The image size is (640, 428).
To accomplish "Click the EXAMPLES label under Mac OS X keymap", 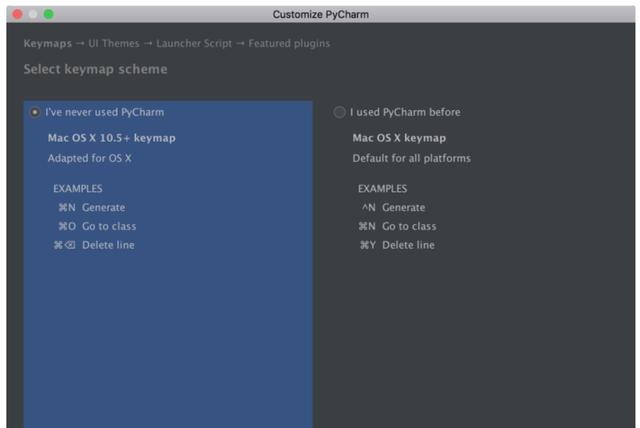I will pyautogui.click(x=382, y=188).
